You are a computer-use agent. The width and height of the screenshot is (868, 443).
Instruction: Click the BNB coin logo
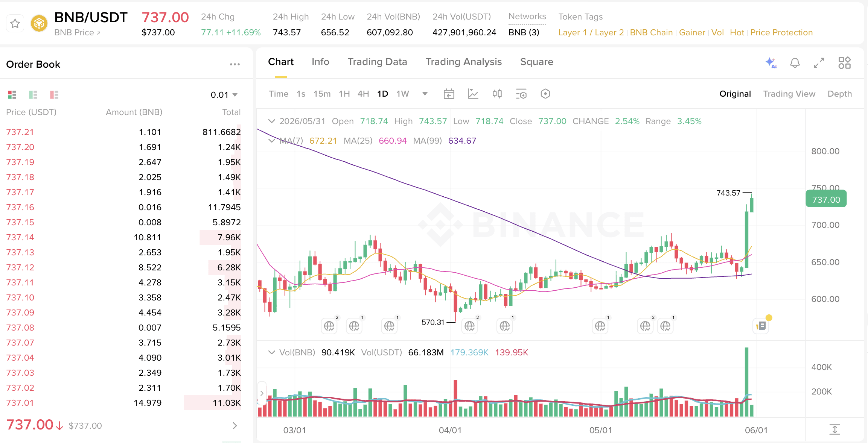tap(39, 24)
